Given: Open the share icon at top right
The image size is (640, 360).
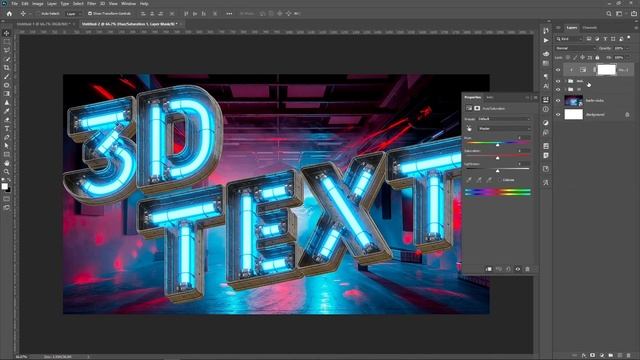Looking at the screenshot, I should [x=633, y=13].
